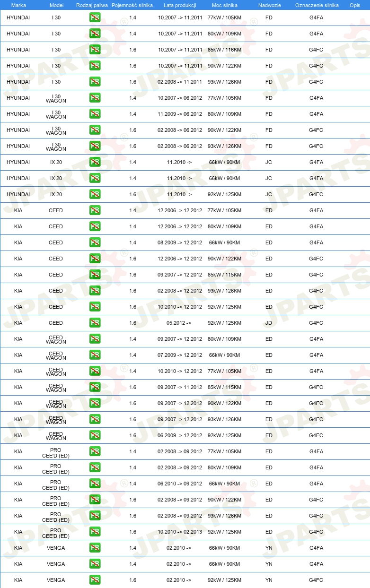
Task: Click G4FA engine code in 08.2009 Ceed row
Action: [316, 243]
